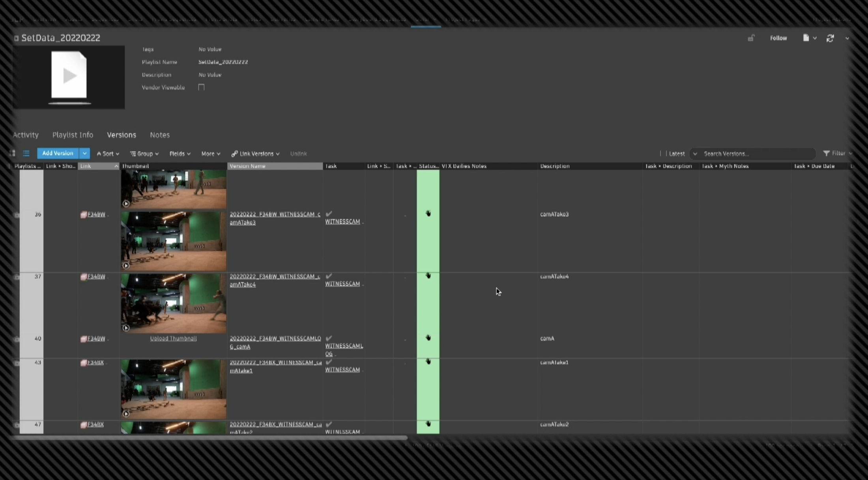Click the Upload Thumbnail link

click(x=173, y=339)
